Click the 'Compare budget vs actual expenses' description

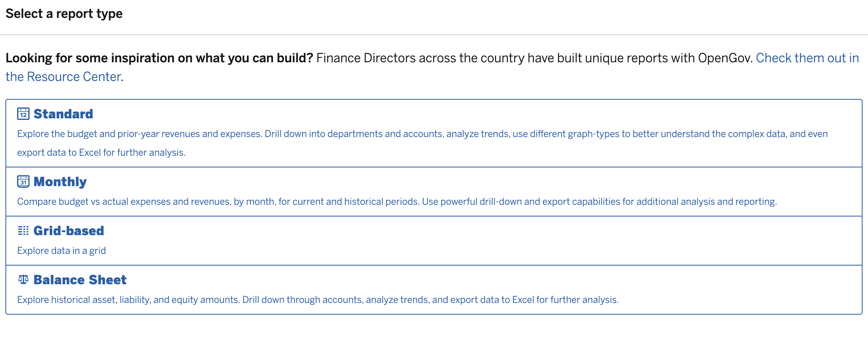[219, 202]
